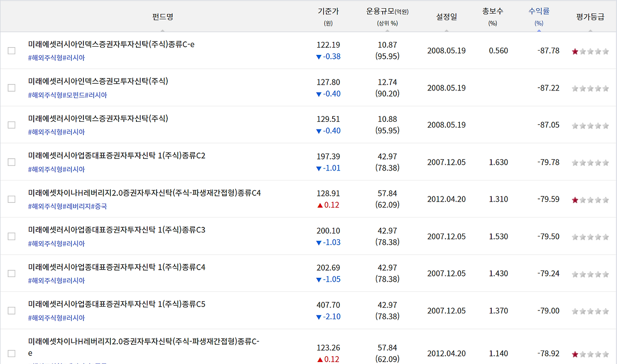Click star rating for 차이나H레버리지2.0 종류C-e
This screenshot has width=617, height=364.
[590, 354]
